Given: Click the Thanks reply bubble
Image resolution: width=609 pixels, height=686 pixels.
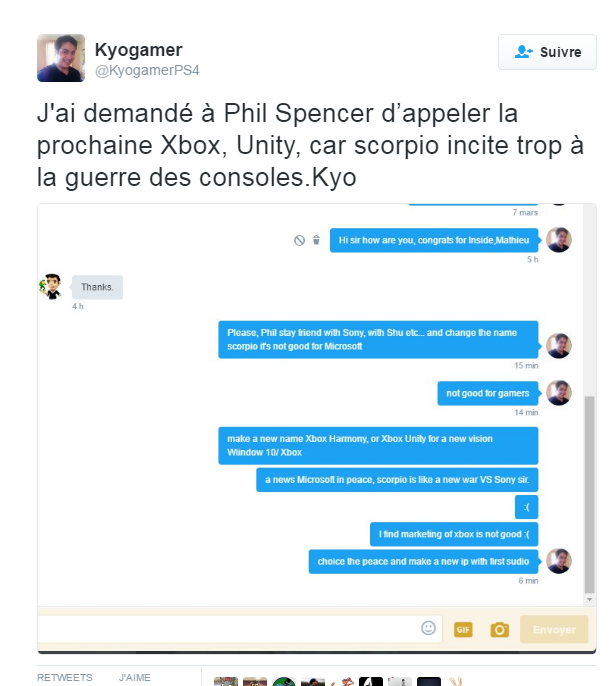Looking at the screenshot, I should [x=97, y=287].
